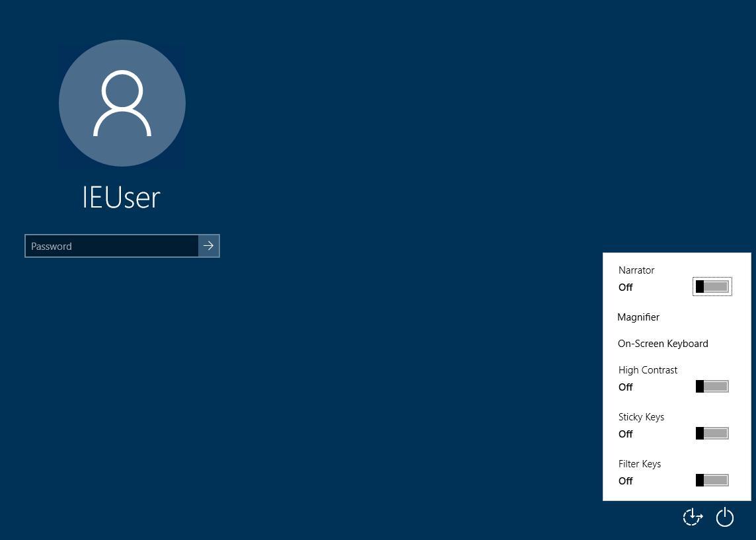
Task: Enable the High Contrast switch
Action: pos(712,387)
